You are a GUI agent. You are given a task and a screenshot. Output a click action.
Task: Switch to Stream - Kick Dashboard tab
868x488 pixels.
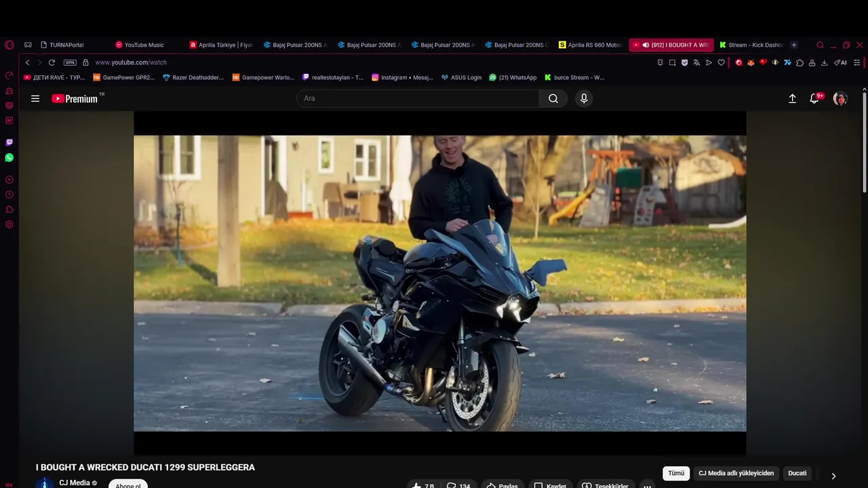(x=751, y=45)
